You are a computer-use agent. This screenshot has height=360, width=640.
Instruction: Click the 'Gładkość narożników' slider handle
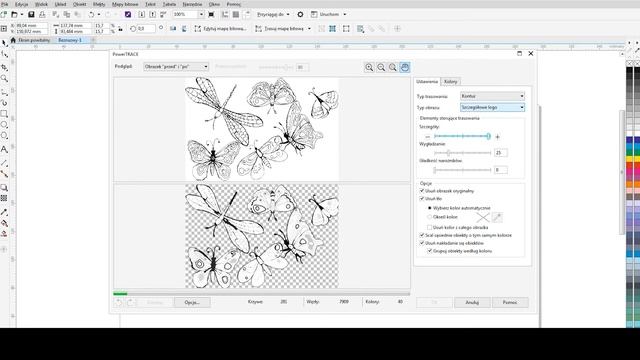435,170
